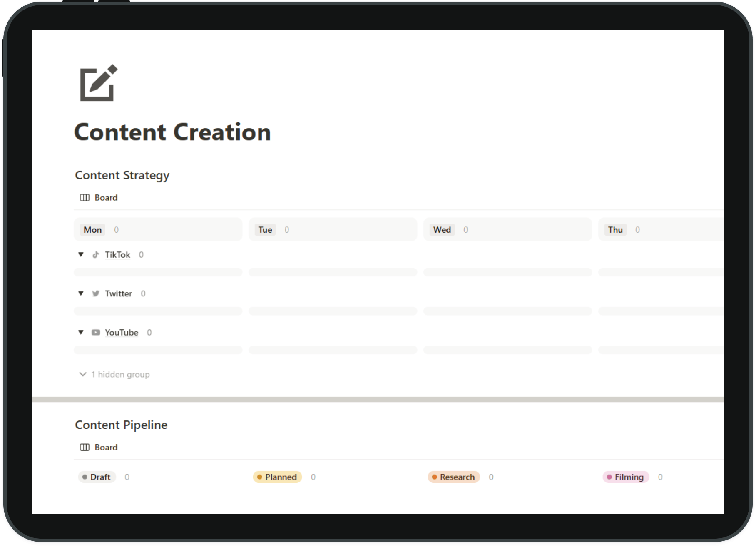Click the Draft status tag
Viewport: 756px width, 547px height.
97,477
